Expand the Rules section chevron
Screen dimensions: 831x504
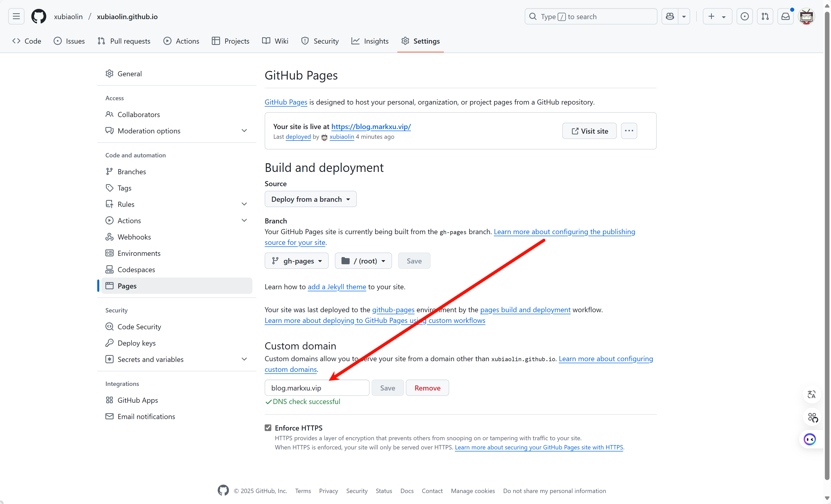244,204
